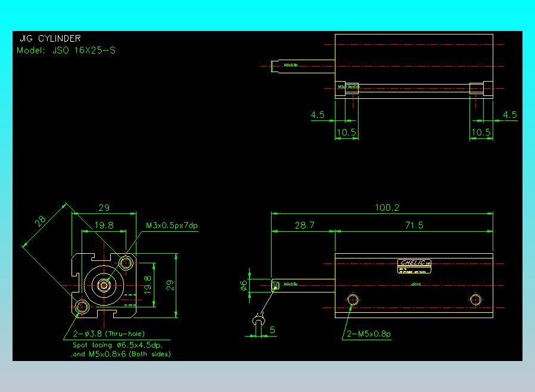
Task: Select the Model JSO 16X25-S label
Action: [66, 51]
